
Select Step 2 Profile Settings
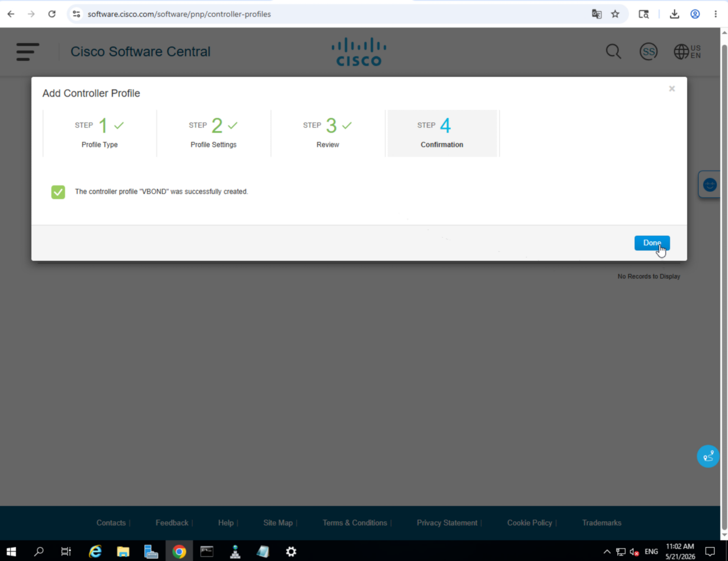(x=213, y=134)
